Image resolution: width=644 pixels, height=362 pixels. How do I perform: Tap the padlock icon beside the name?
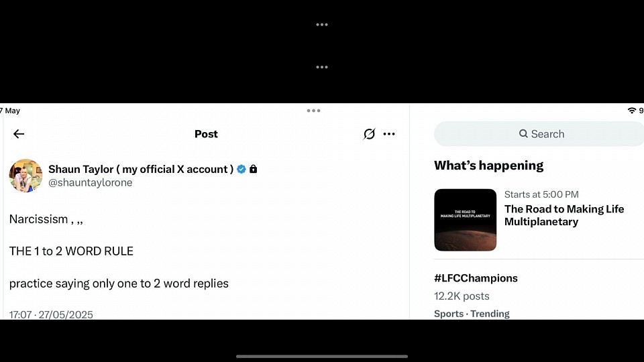click(x=253, y=169)
